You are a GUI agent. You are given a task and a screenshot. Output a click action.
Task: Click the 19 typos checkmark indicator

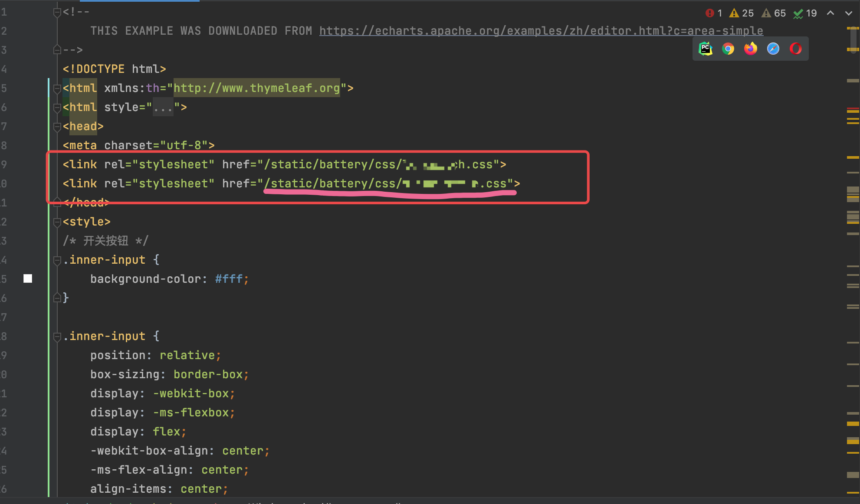[x=805, y=13]
